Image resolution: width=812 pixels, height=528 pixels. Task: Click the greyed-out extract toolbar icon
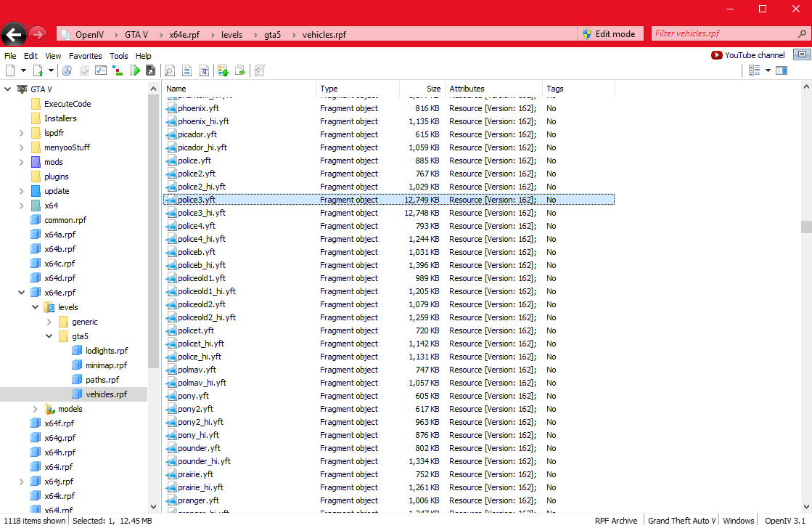pyautogui.click(x=260, y=70)
